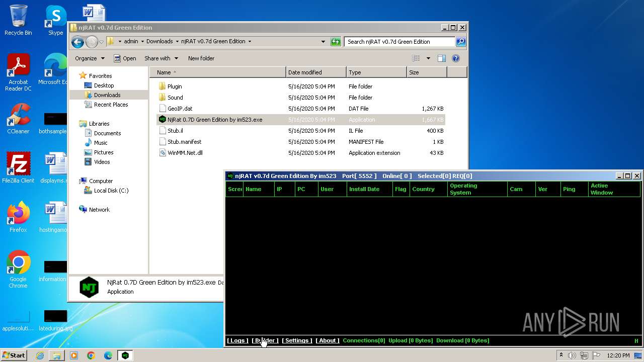The image size is (644, 362).
Task: Open address bar history dropdown
Action: pos(323,42)
